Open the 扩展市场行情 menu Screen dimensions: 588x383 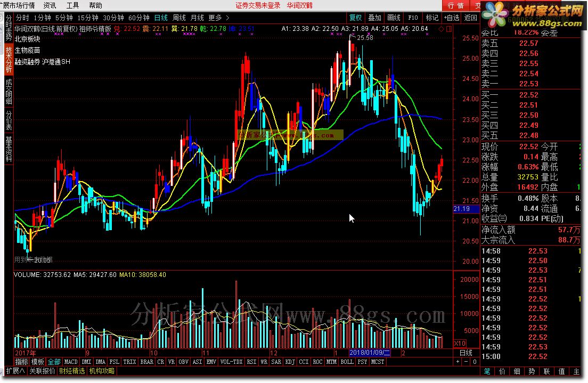click(18, 5)
